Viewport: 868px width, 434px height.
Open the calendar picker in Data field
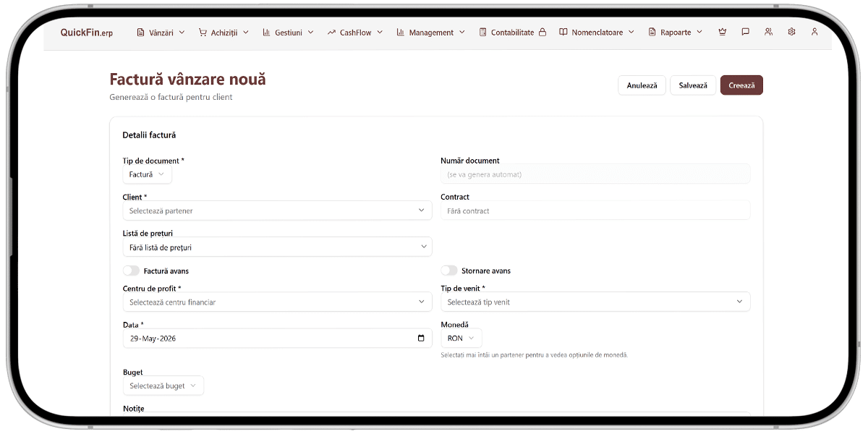[421, 339]
